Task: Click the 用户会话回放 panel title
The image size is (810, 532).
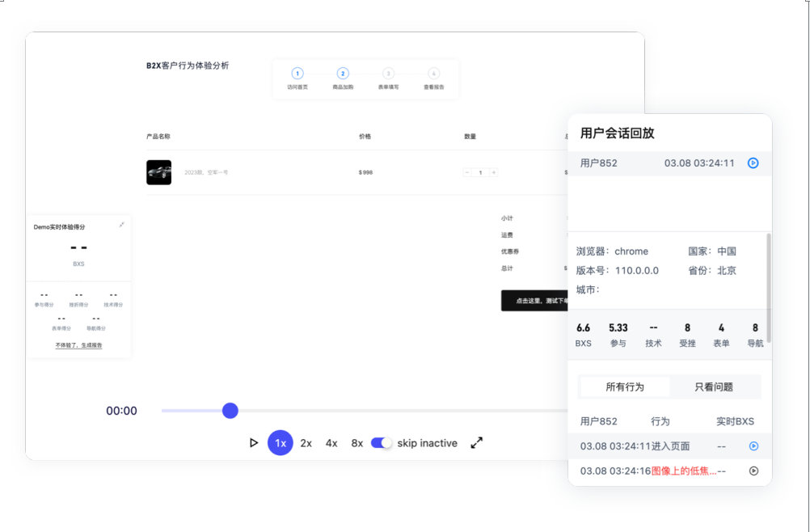Action: [618, 133]
